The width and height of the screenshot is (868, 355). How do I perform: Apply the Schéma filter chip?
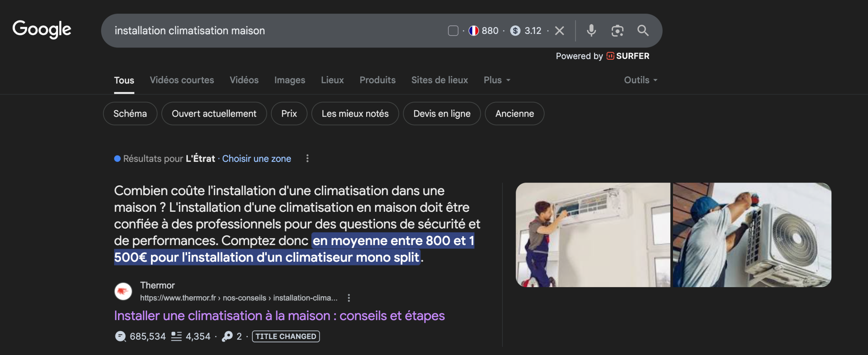click(x=130, y=114)
